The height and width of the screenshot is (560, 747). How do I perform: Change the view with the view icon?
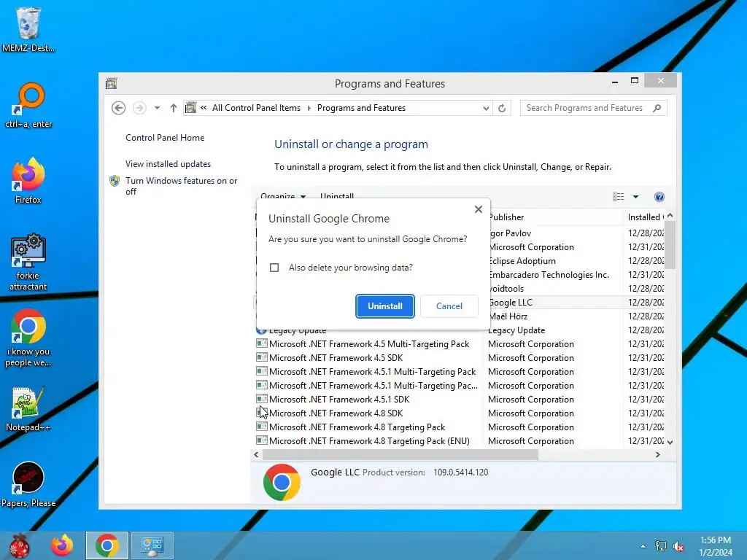pos(619,197)
